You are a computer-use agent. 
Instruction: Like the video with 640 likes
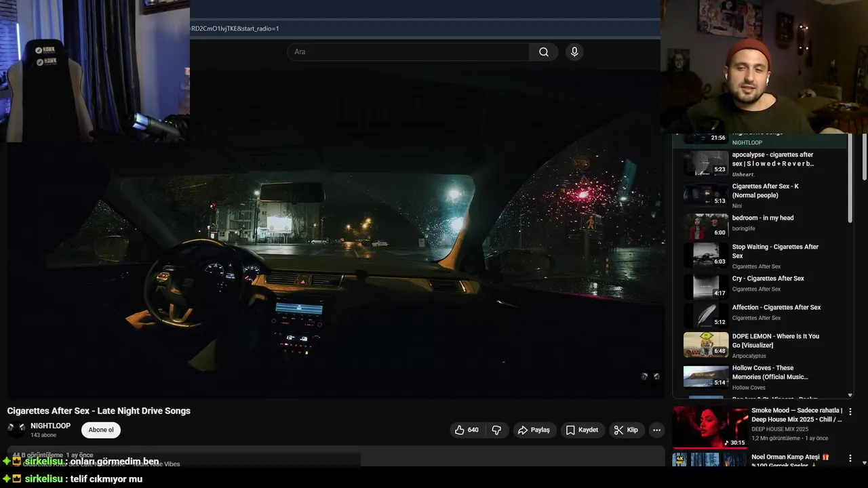tap(467, 430)
